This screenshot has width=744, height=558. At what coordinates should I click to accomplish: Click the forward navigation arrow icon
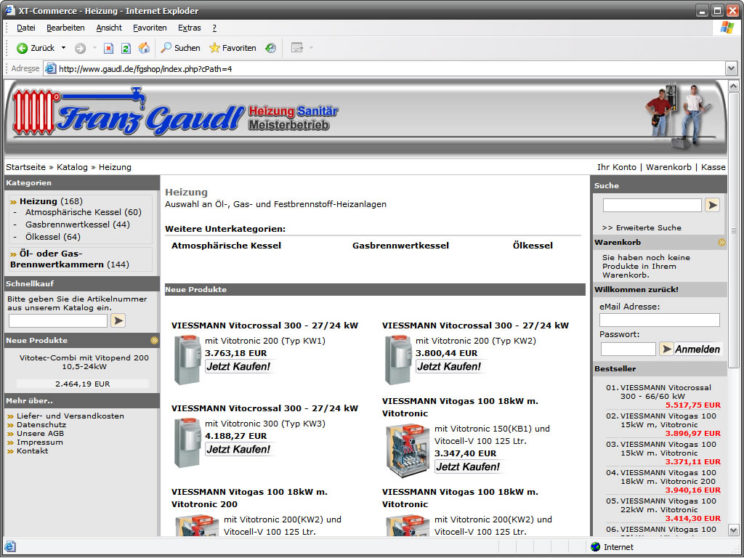80,48
